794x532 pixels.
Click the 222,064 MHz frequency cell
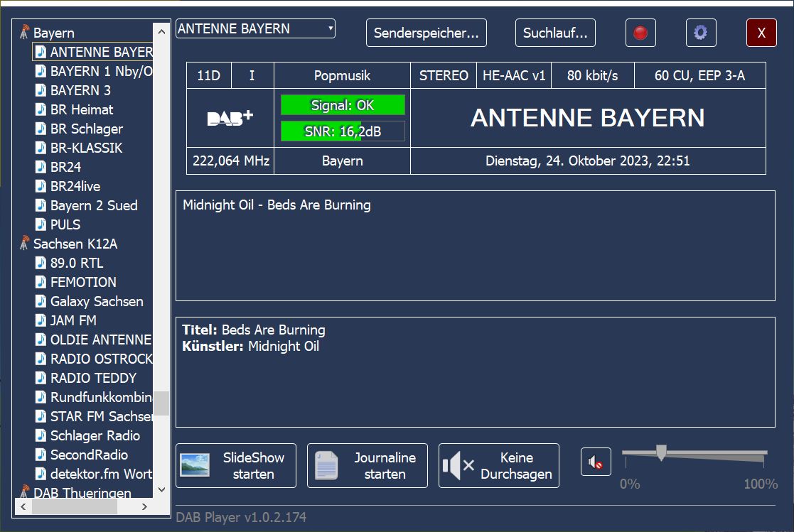[230, 161]
